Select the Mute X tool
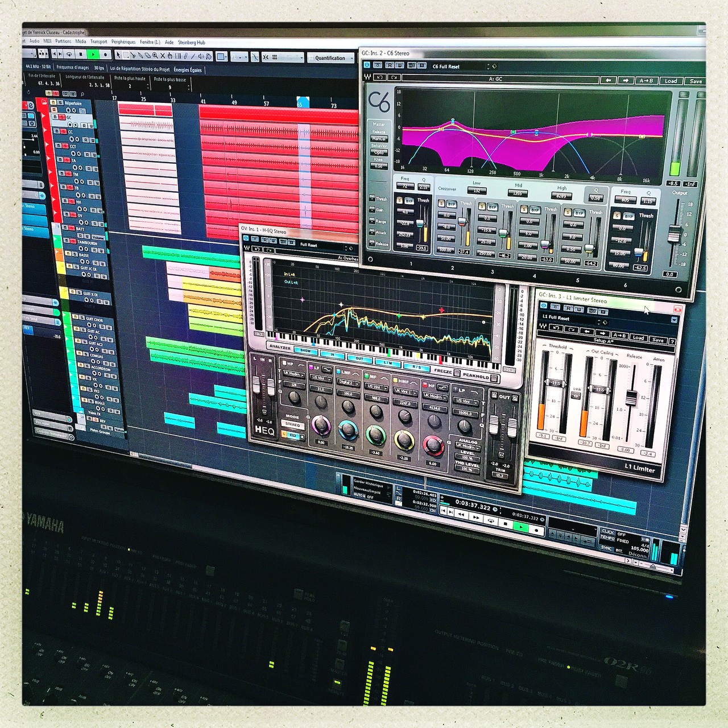 click(x=162, y=56)
